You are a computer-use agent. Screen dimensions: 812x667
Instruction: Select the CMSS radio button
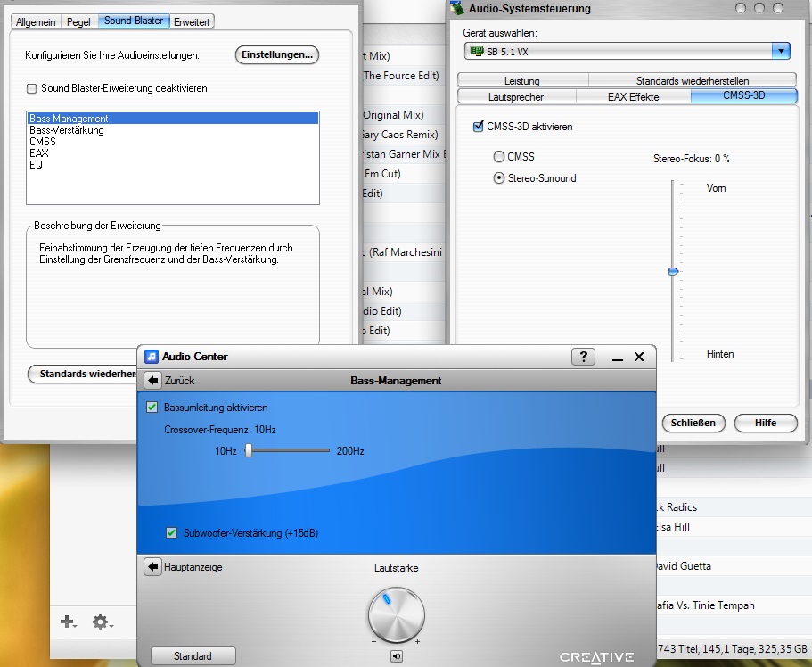coord(498,157)
